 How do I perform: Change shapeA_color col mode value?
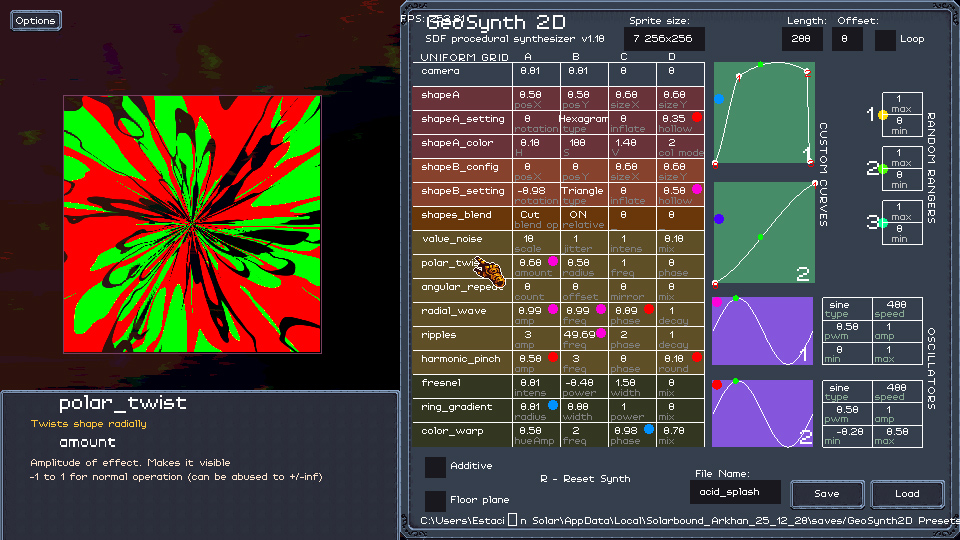point(680,146)
